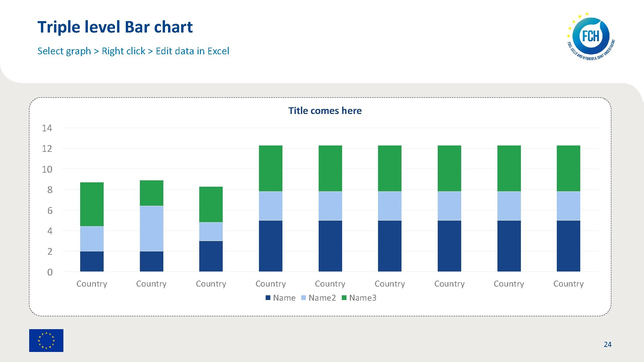Click the dark blue Name legend swatch
The image size is (644, 362).
pyautogui.click(x=268, y=298)
